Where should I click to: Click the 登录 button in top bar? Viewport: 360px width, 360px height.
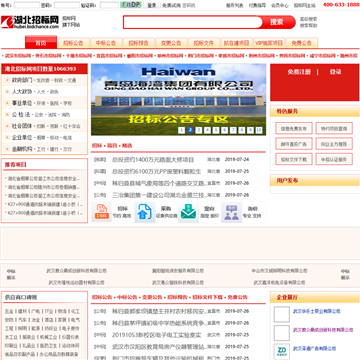pyautogui.click(x=152, y=5)
